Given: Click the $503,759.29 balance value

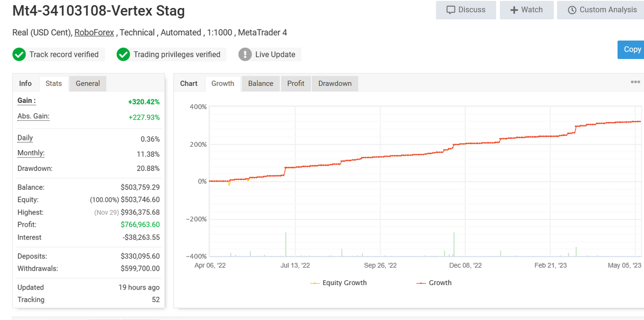Looking at the screenshot, I should pyautogui.click(x=140, y=188).
